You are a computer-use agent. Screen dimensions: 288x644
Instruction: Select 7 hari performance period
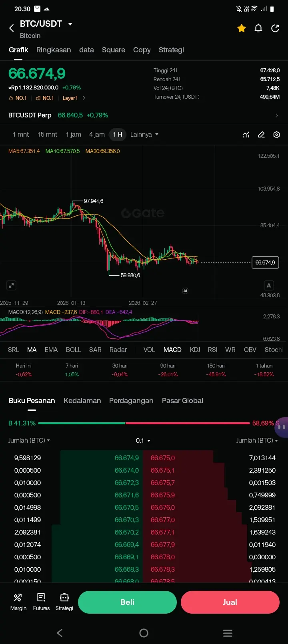72,370
